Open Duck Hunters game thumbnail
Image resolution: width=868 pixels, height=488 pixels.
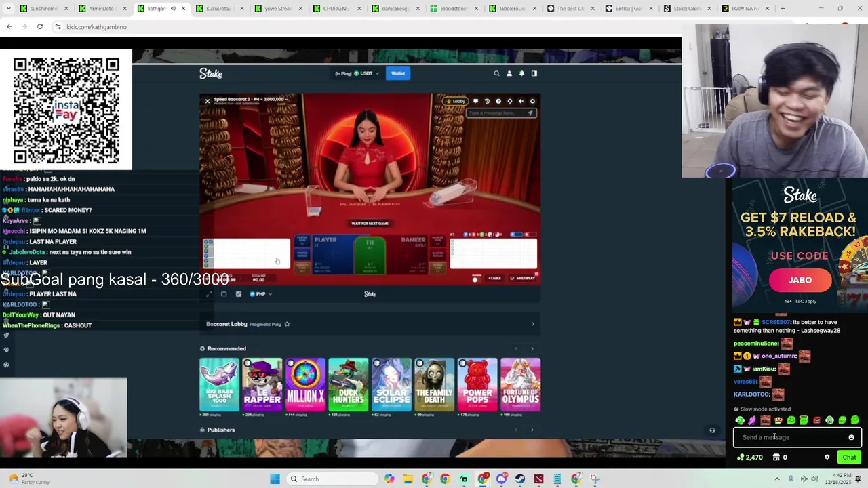click(x=348, y=384)
